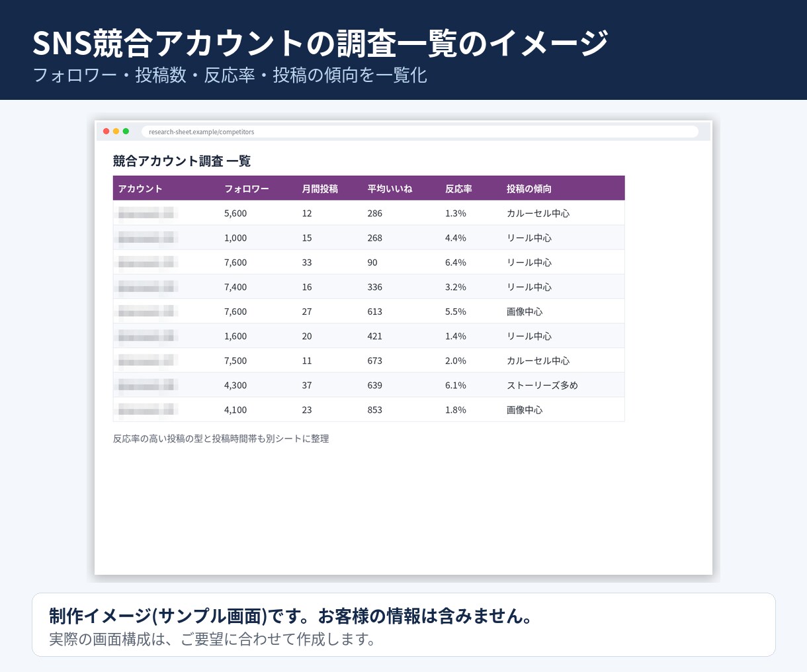Select the フォロワー column header

[x=247, y=189]
